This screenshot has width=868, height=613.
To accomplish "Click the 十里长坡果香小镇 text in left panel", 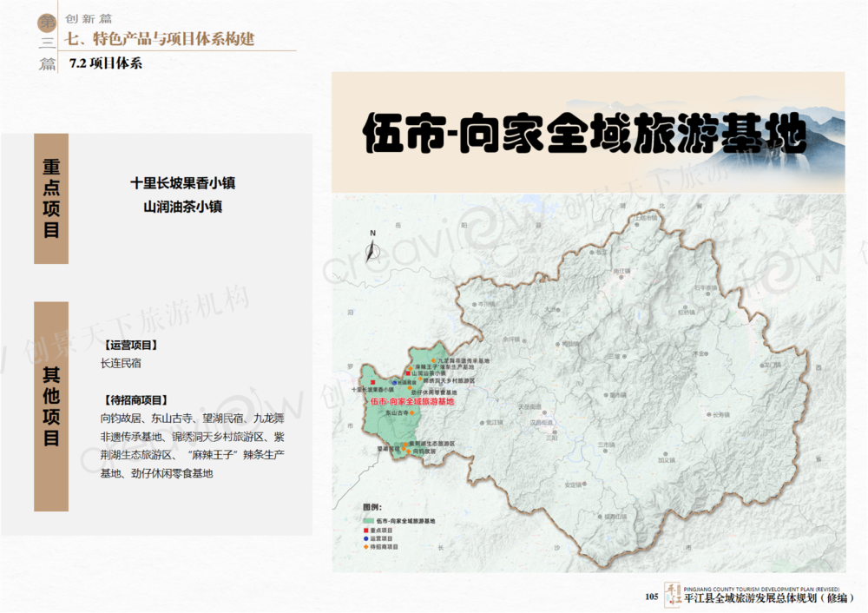I will click(x=182, y=184).
